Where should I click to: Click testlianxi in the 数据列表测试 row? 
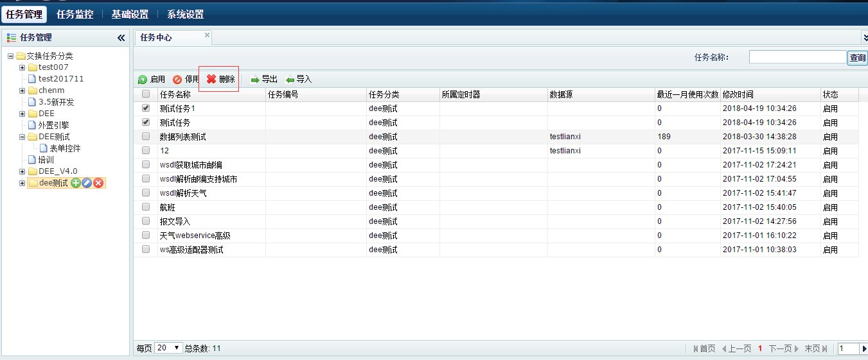pos(565,137)
